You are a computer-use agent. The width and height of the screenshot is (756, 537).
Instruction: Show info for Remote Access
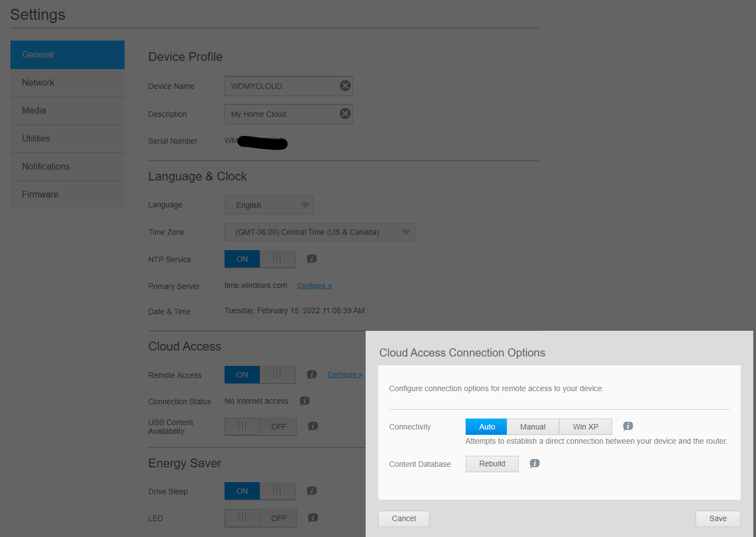[x=312, y=375]
